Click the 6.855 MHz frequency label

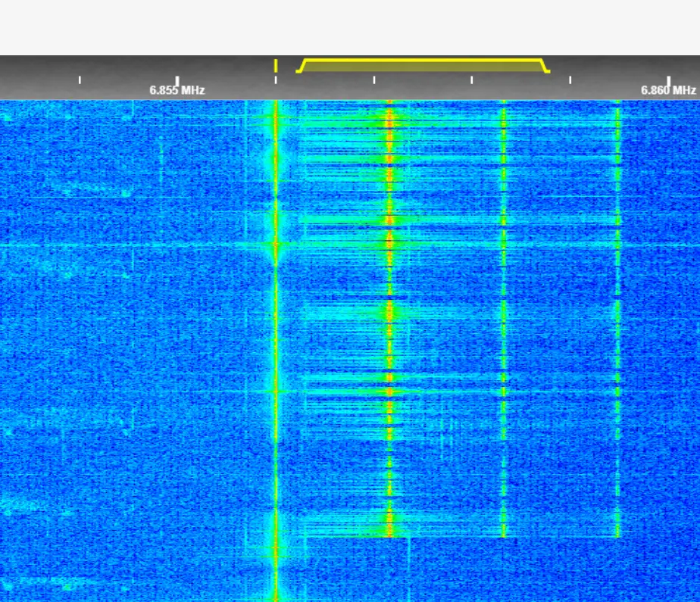(x=177, y=90)
